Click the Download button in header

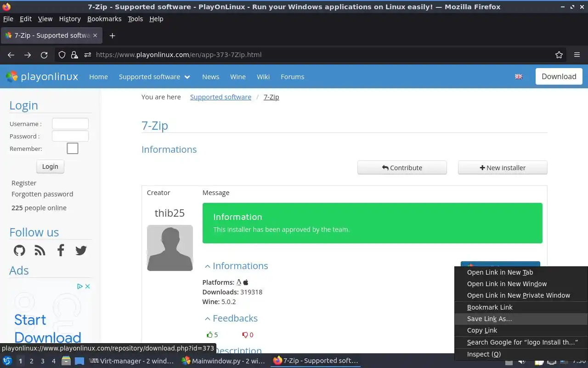click(559, 76)
